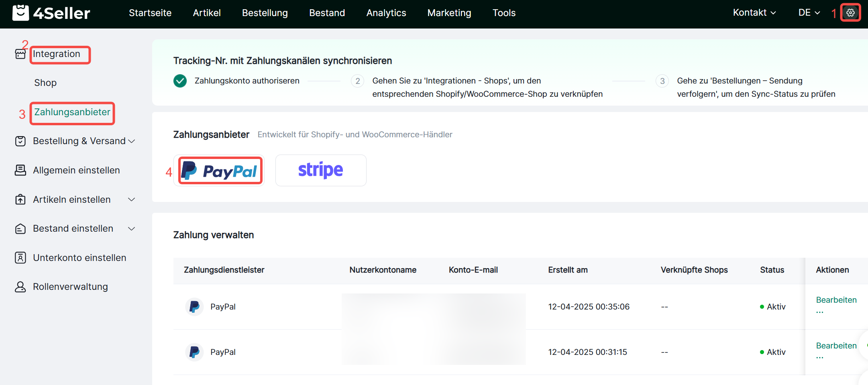868x385 pixels.
Task: Select the PayPal payment provider logo
Action: click(219, 171)
